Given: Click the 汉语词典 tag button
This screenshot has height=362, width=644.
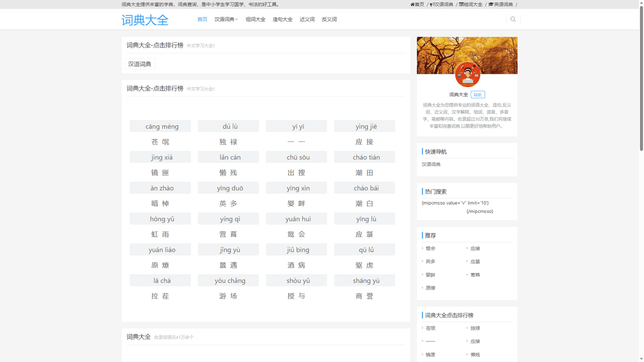Looking at the screenshot, I should tap(140, 64).
